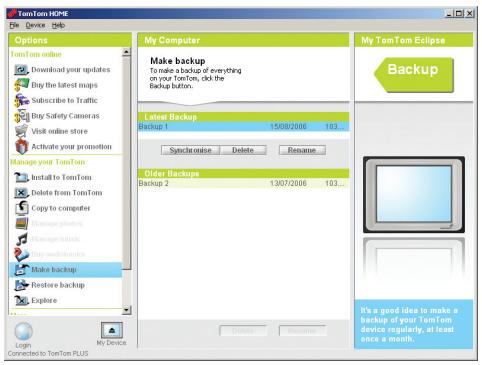The image size is (482, 365).
Task: Open the Visit online store cart icon
Action: (x=21, y=131)
